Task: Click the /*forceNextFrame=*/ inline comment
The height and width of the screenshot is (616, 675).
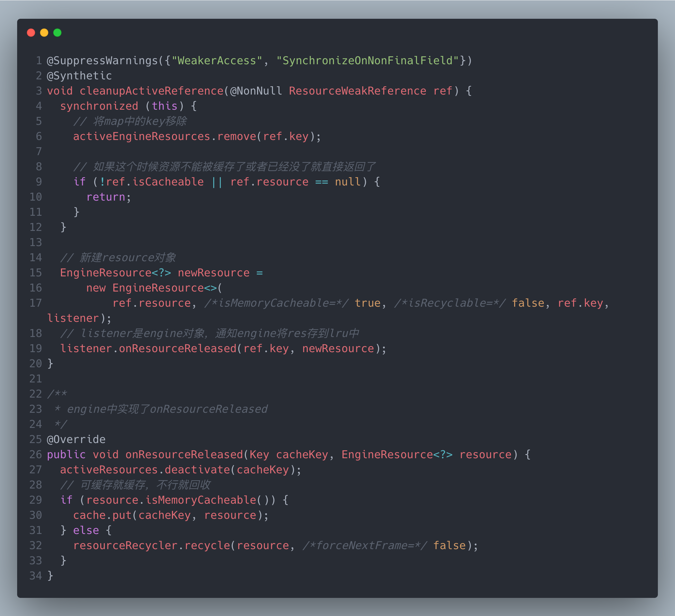Action: tap(365, 546)
